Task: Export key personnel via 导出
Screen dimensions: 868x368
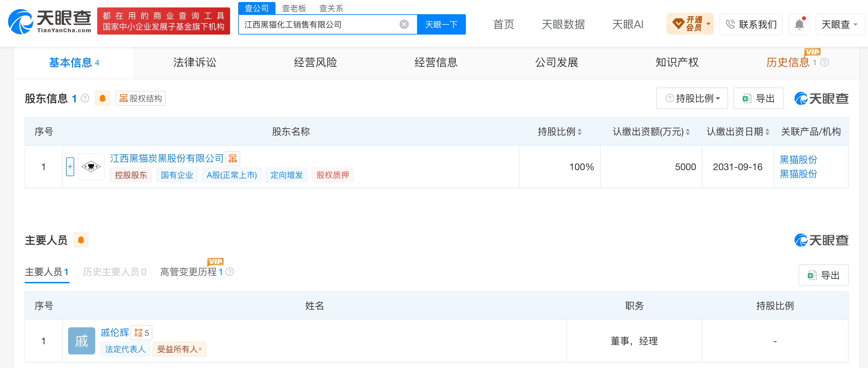Action: point(824,275)
